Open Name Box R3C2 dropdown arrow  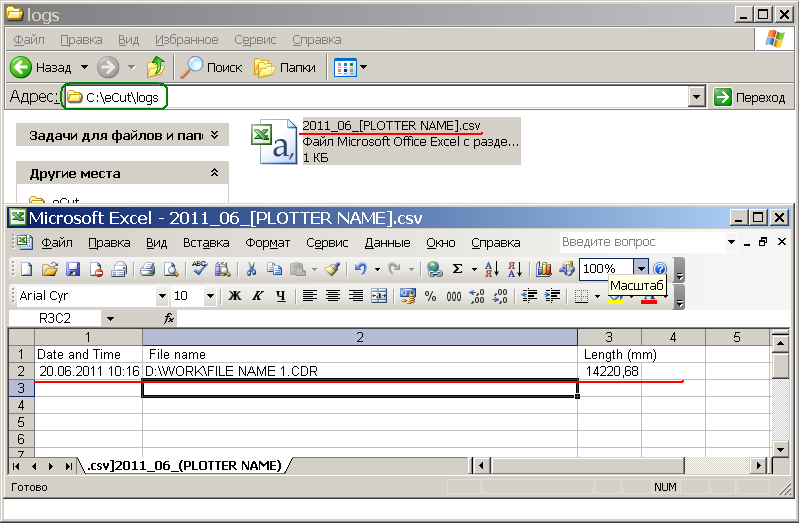(110, 319)
